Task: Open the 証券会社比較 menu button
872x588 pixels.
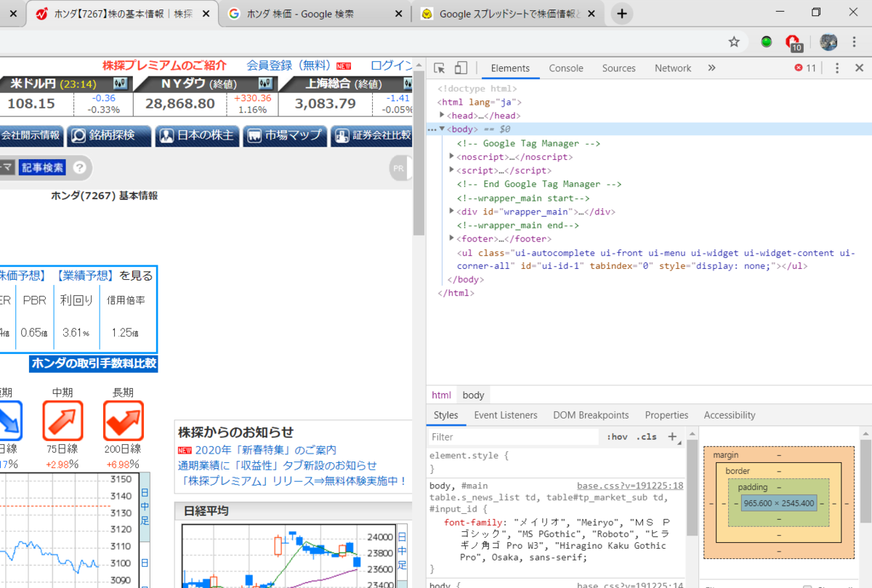Action: (x=371, y=135)
